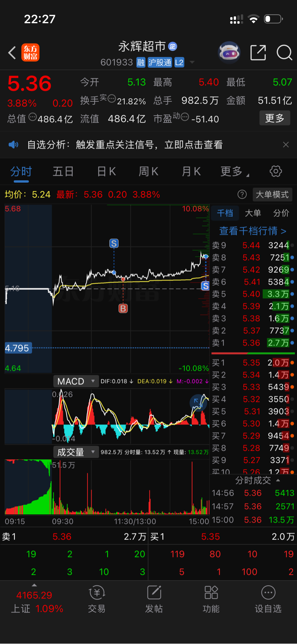The width and height of the screenshot is (297, 644).
Task: Tap the 更多 button beside 金额
Action: (275, 118)
